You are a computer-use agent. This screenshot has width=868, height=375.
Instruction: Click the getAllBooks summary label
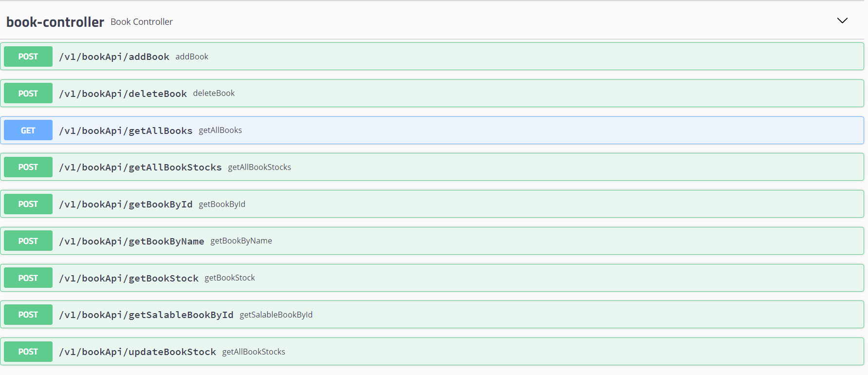pos(220,130)
